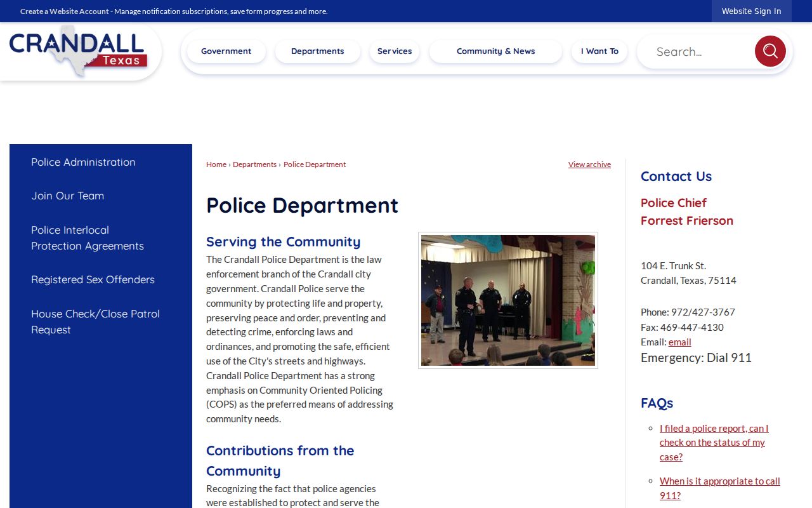Click the police officers stage photo
This screenshot has width=812, height=508.
click(x=508, y=300)
